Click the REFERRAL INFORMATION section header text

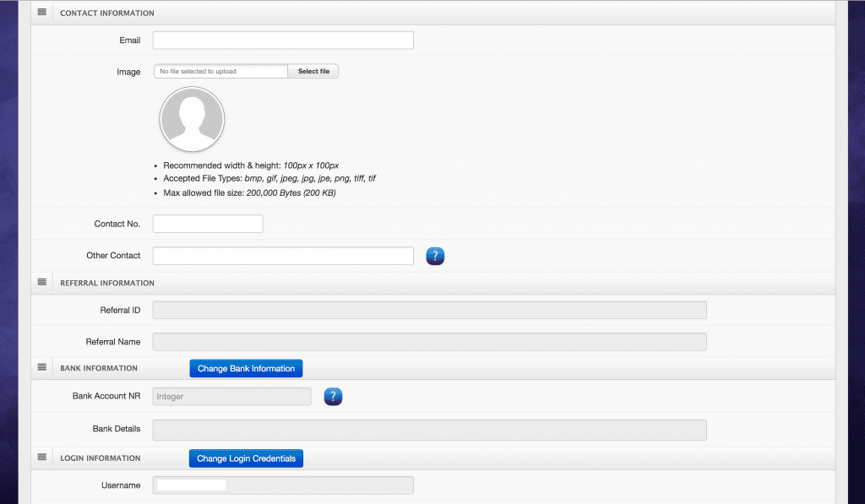click(107, 283)
